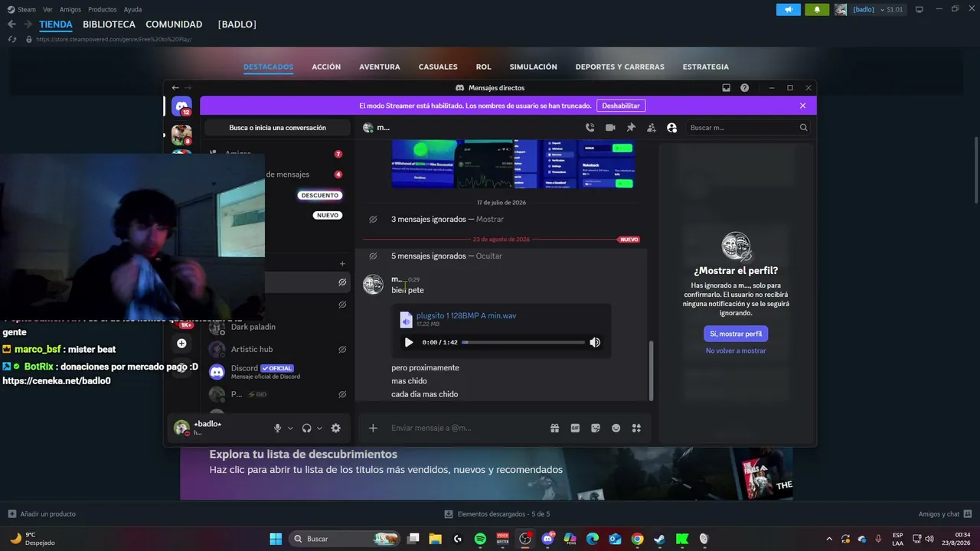Toggle eye icon beside 3 ignored messages

pyautogui.click(x=373, y=219)
